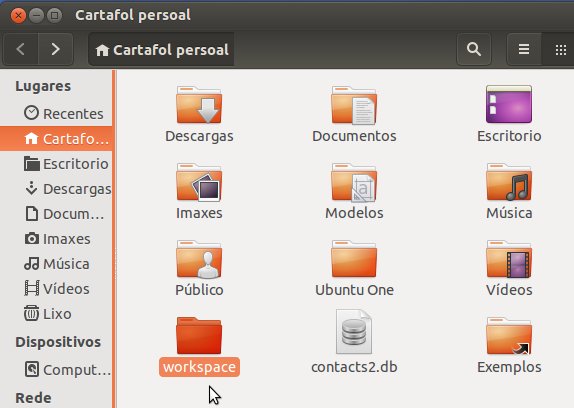Select Cartafo... home entry in sidebar
The image size is (574, 408).
[x=56, y=139]
